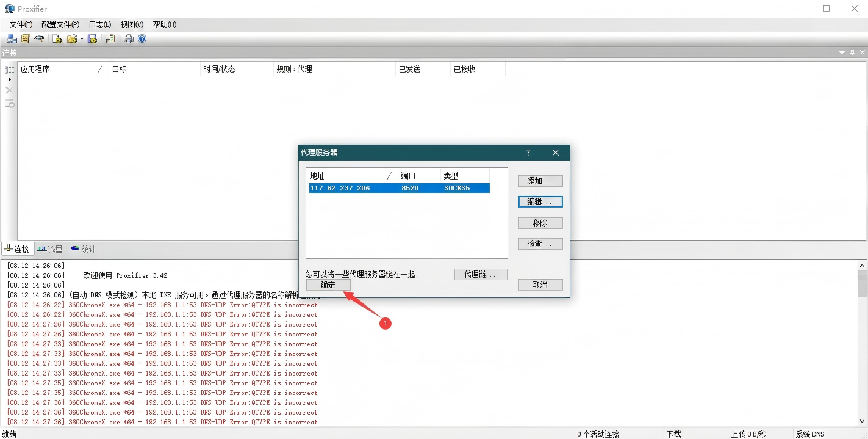Screen dimensions: 868x439
Task: Click the bottom sidebar icon under X
Action: tap(9, 103)
